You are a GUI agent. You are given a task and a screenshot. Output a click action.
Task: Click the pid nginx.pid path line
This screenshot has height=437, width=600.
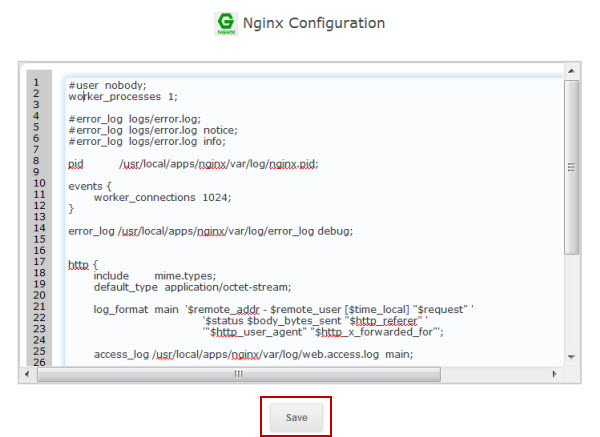(x=193, y=164)
